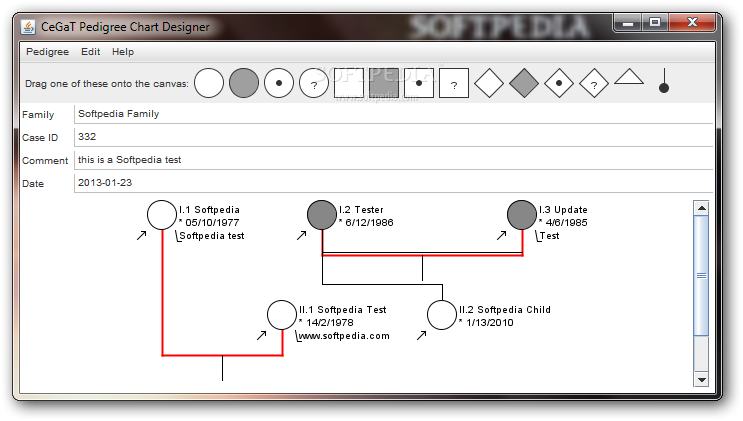The height and width of the screenshot is (421, 743).
Task: Click the II.2 Softpedia Child circle node
Action: [x=442, y=315]
